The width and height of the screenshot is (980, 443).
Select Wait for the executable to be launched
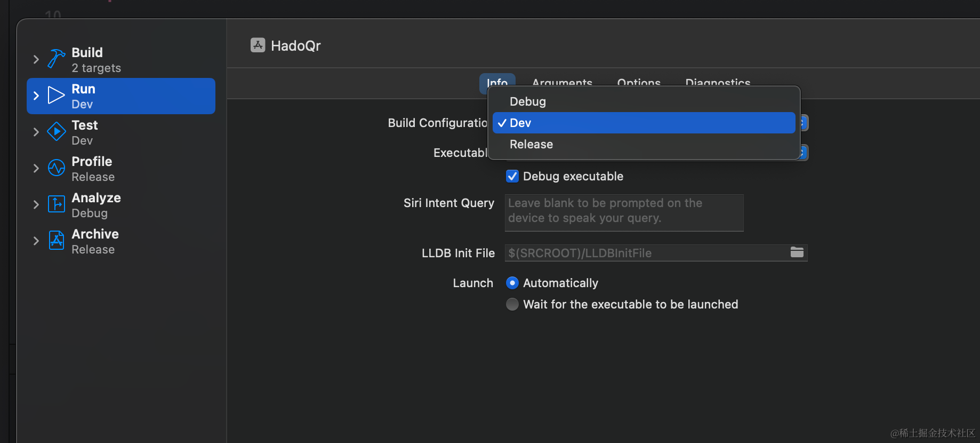click(512, 304)
